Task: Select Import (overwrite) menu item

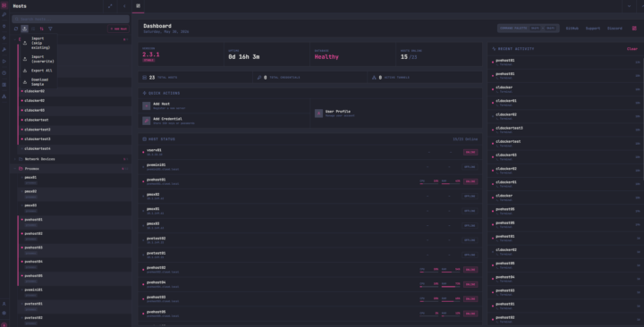Action: pos(39,59)
